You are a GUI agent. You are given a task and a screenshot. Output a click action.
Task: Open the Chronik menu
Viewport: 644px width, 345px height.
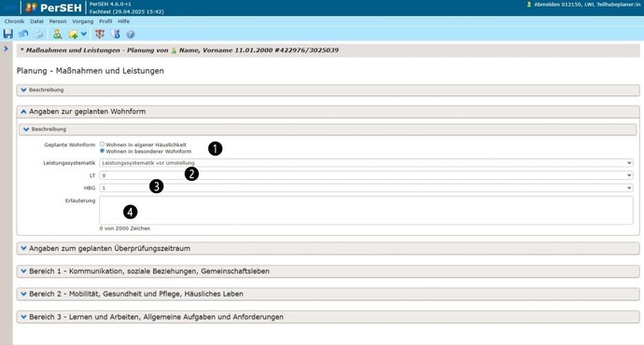pyautogui.click(x=14, y=21)
